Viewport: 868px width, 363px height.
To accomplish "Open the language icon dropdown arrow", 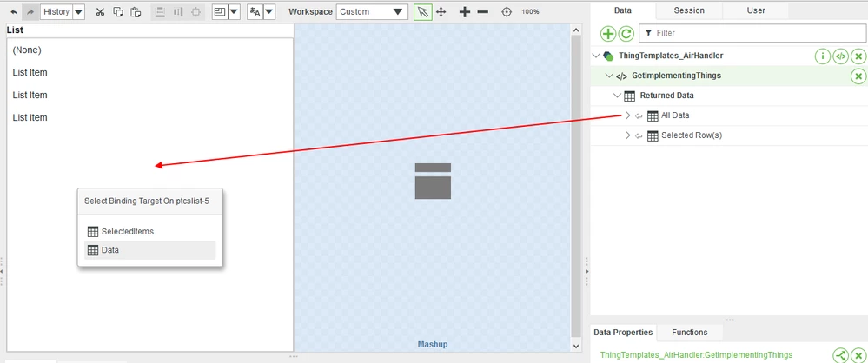I will coord(269,11).
